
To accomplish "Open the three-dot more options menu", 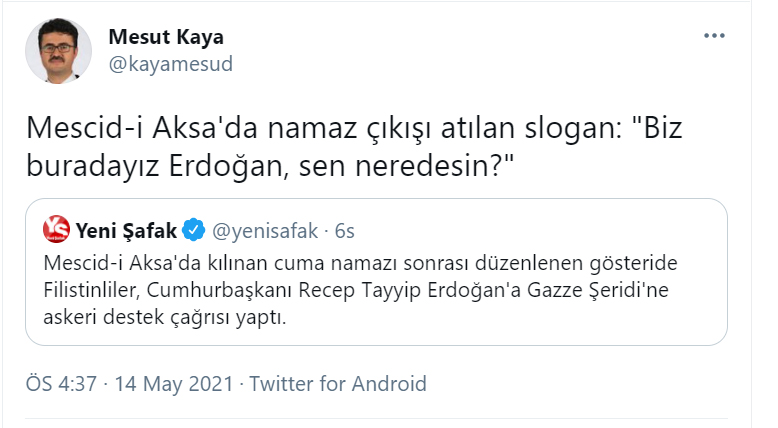I will point(713,36).
